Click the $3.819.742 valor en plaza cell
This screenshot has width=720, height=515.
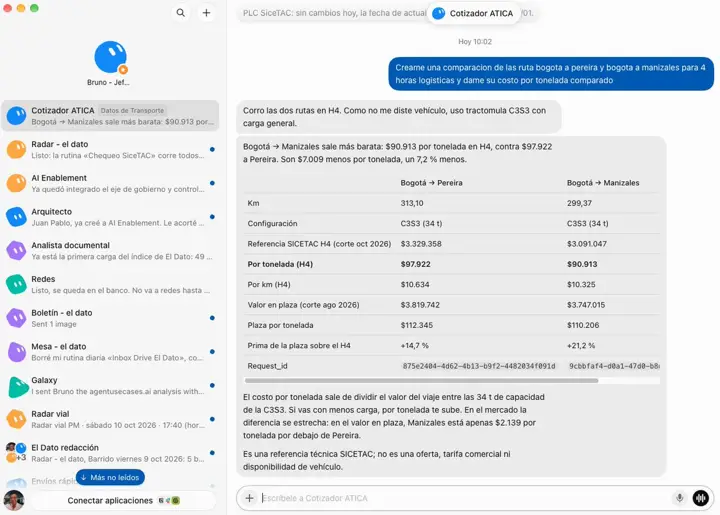click(x=420, y=305)
